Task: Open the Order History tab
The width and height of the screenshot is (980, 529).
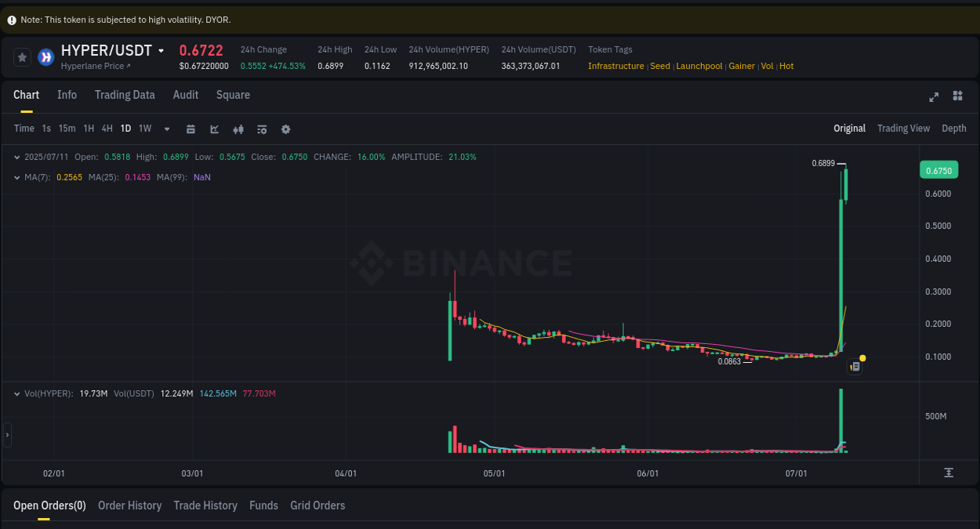Action: click(x=129, y=505)
